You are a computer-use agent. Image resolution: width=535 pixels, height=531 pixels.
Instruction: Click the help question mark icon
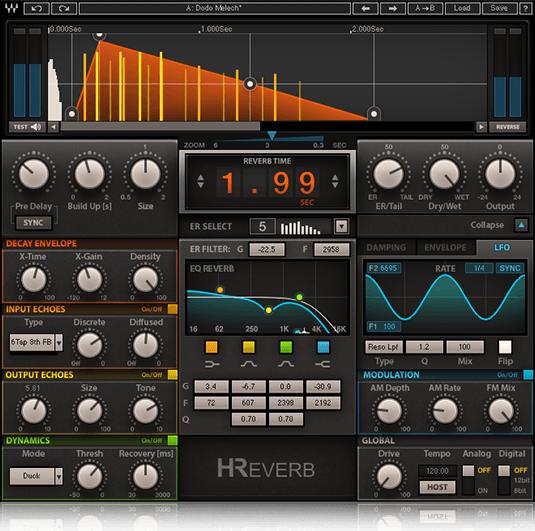click(x=525, y=8)
